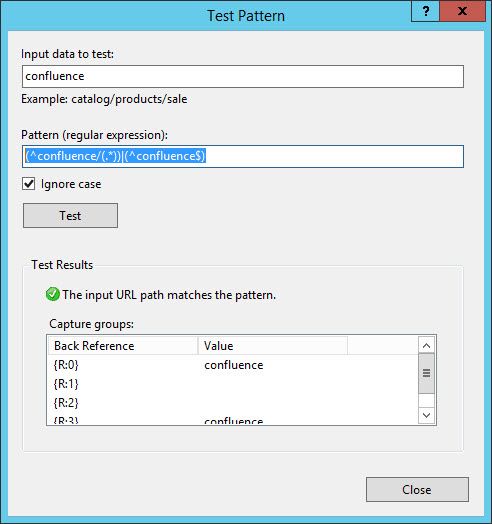Viewport: 492px width, 524px height.
Task: Click the confluence value in {R:0} row
Action: pyautogui.click(x=234, y=365)
